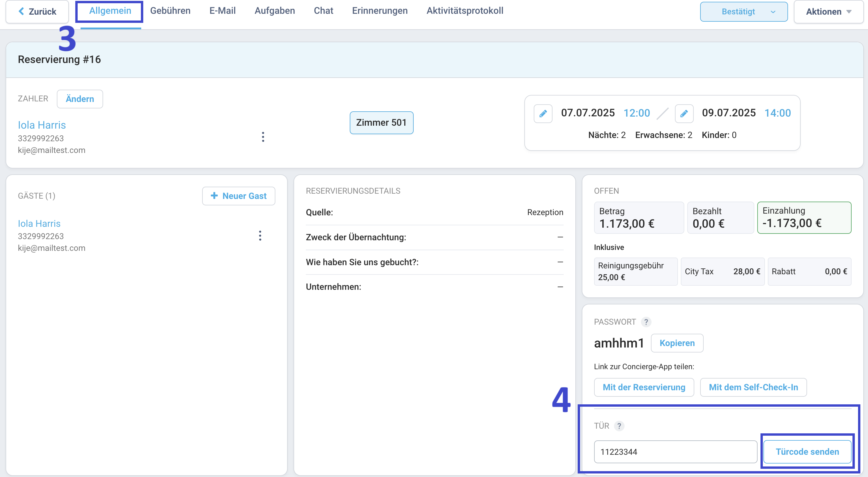The width and height of the screenshot is (868, 477).
Task: Click the Tür help question mark
Action: pos(619,426)
